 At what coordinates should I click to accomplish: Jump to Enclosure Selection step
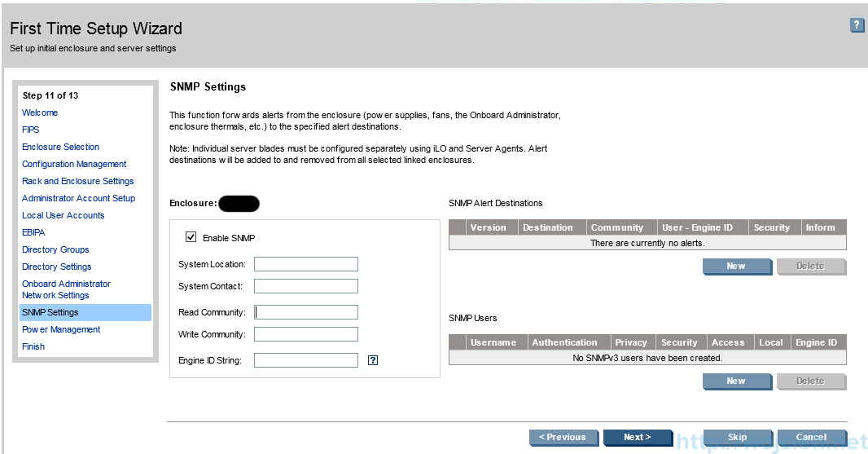click(61, 147)
